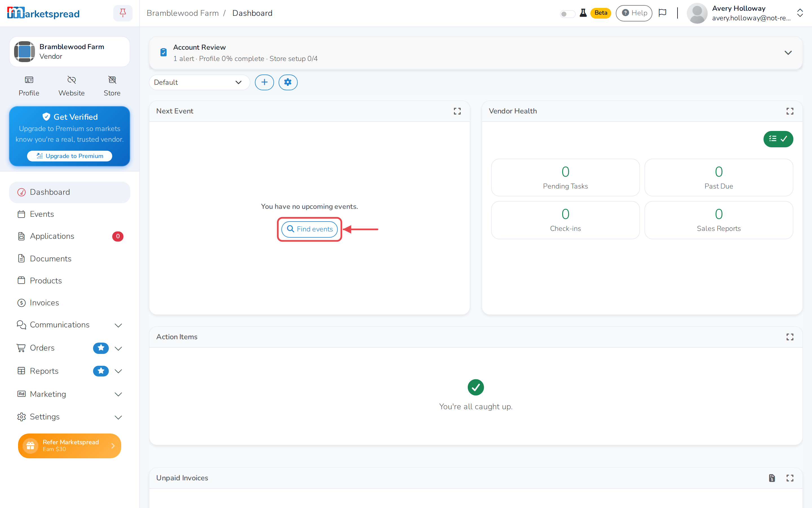Open Products in the sidebar

(x=70, y=281)
